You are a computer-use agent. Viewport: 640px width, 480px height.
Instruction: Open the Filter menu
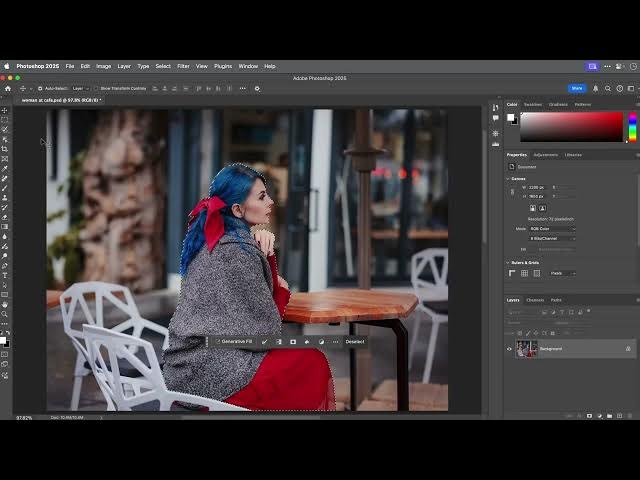(183, 66)
